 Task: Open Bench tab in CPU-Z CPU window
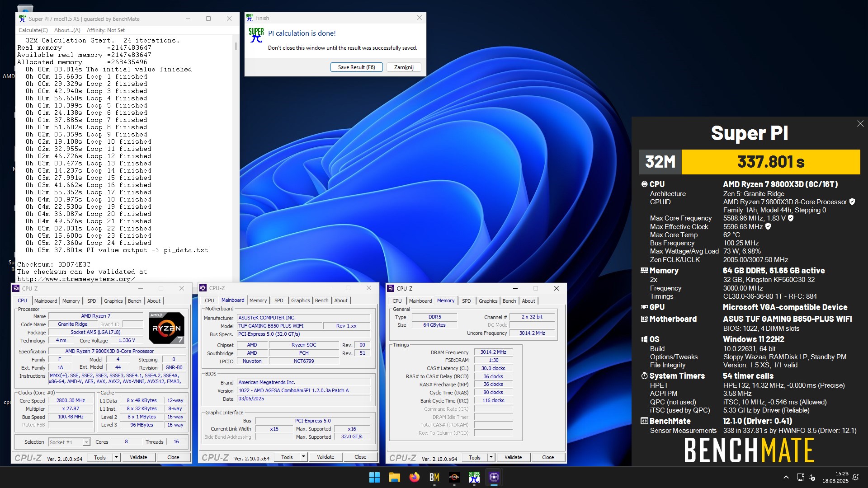click(x=135, y=301)
